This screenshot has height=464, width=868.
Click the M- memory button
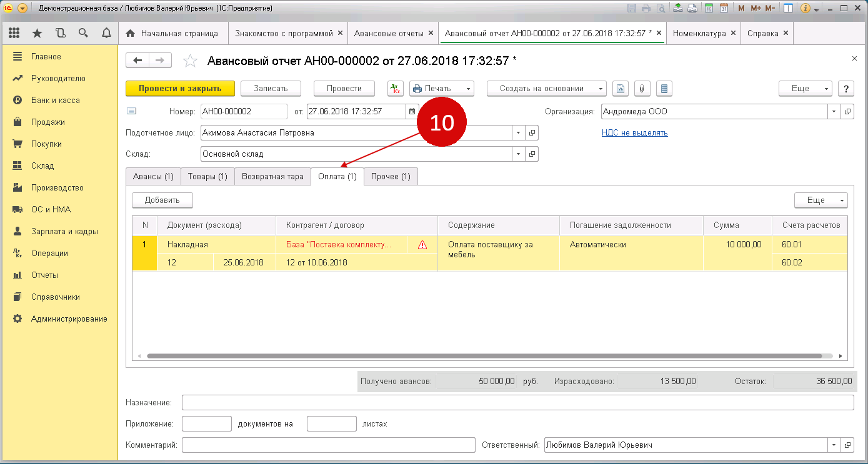click(770, 8)
